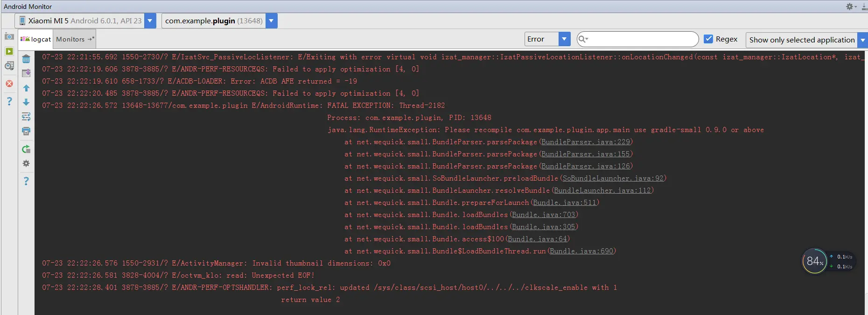Switch to the logcat tab

click(x=36, y=39)
